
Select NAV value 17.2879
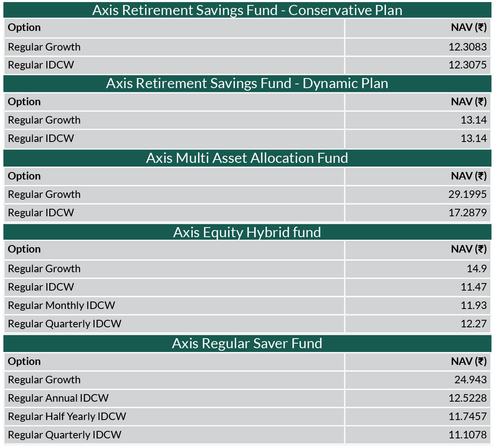[x=468, y=213]
